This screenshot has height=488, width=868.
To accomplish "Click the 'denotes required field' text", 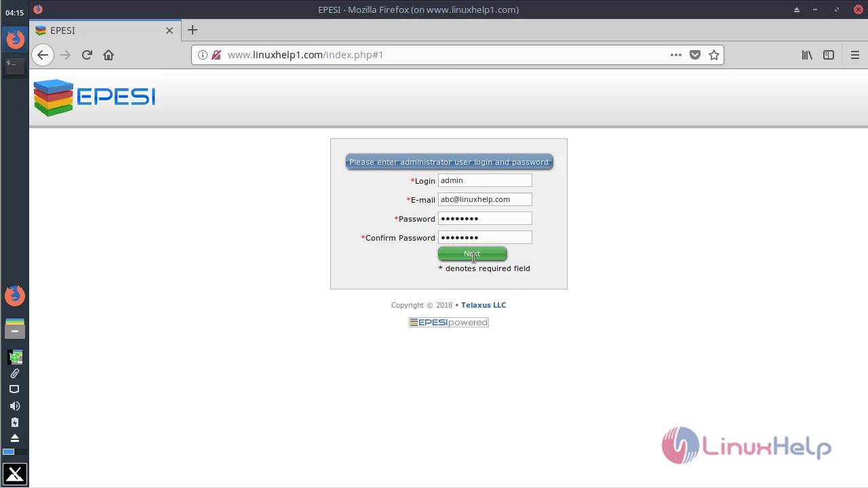I will point(488,268).
